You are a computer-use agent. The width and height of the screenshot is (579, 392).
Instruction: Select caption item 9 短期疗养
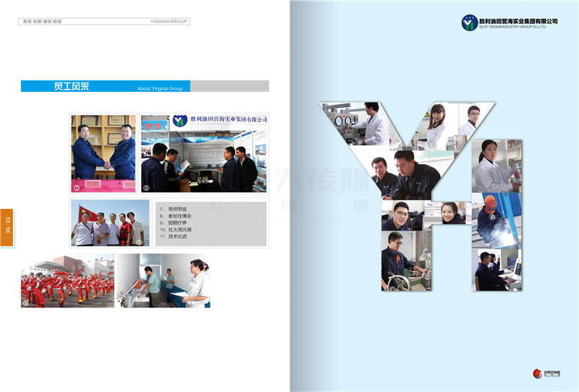tap(175, 223)
